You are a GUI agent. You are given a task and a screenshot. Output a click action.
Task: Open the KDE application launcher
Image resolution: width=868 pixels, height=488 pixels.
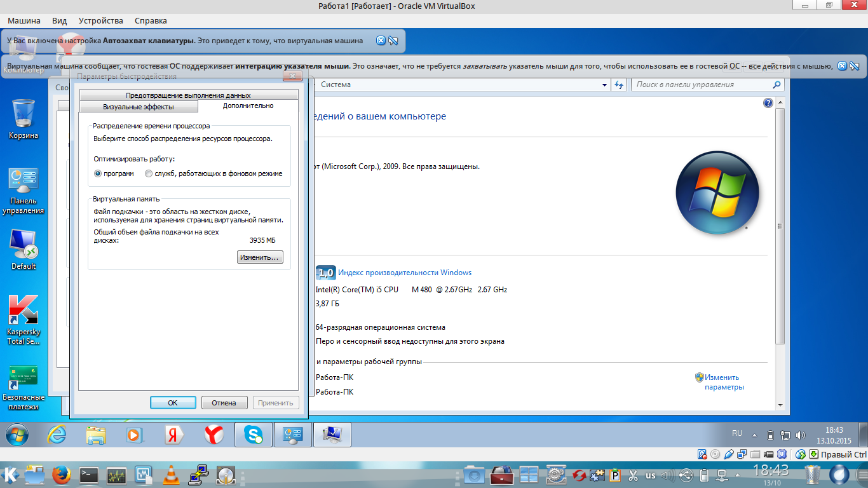pos(10,475)
